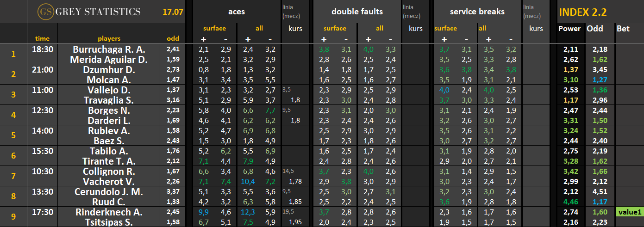
Task: Click the 13:30 match time
Action: (x=43, y=191)
